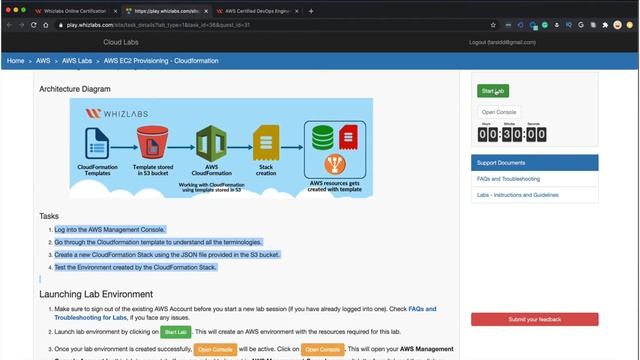The width and height of the screenshot is (640, 360).
Task: Open the puzzle-piece Extensions menu
Action: (x=605, y=25)
